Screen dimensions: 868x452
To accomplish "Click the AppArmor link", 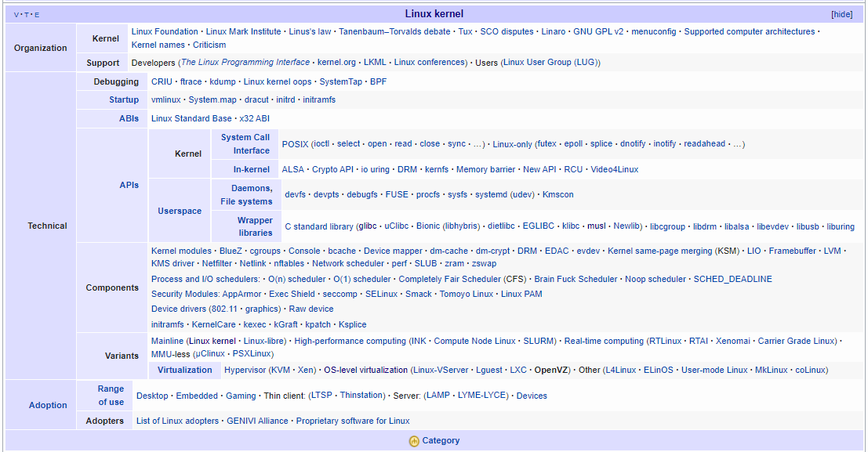I will (242, 294).
